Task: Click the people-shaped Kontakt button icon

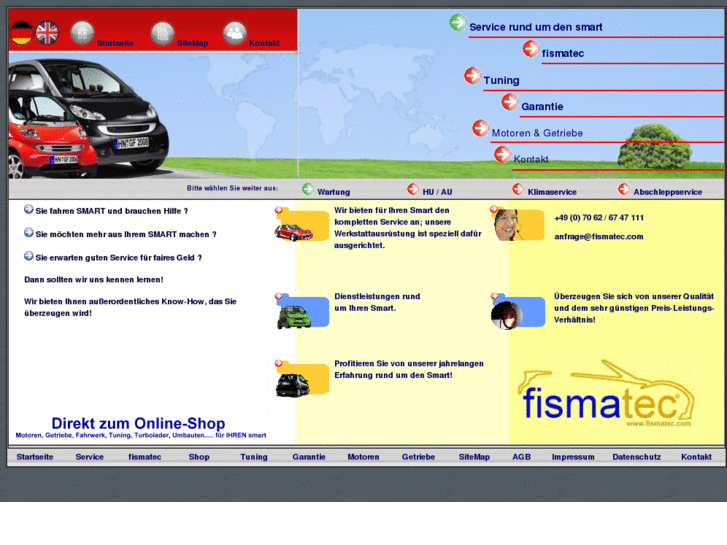Action: pyautogui.click(x=235, y=33)
